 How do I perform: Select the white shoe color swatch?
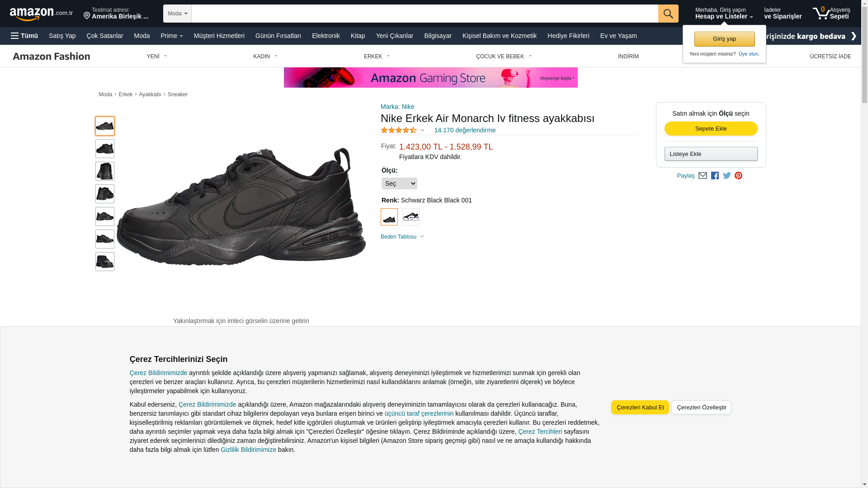point(411,217)
